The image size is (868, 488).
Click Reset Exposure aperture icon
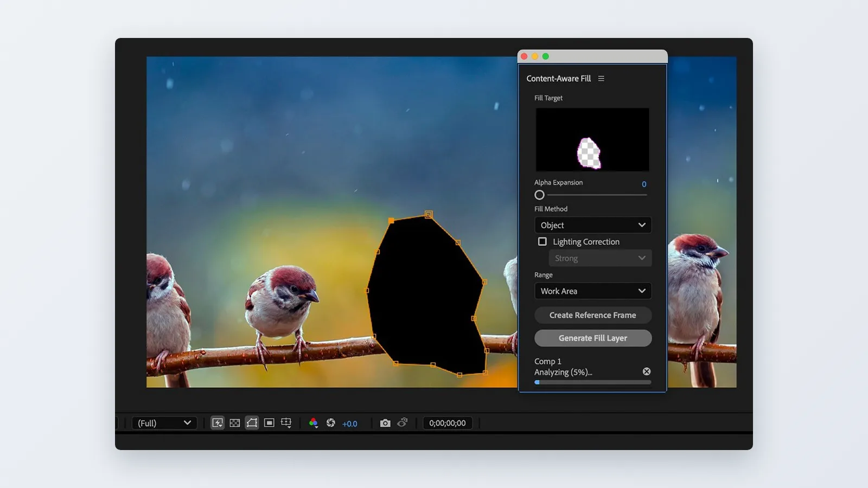click(x=331, y=423)
